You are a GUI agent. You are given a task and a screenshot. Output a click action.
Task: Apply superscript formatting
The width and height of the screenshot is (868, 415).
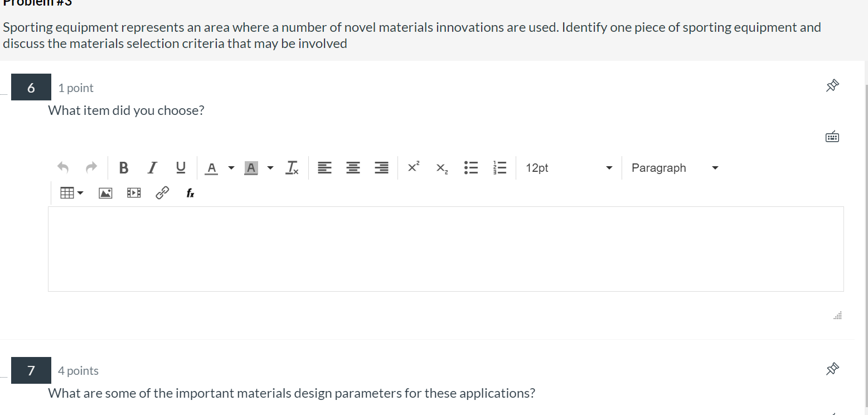pos(414,167)
